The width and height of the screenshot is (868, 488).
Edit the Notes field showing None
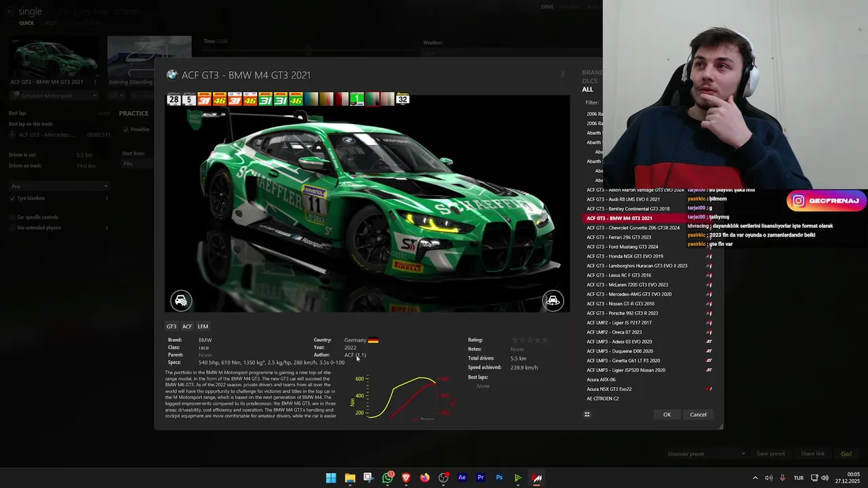tap(517, 349)
